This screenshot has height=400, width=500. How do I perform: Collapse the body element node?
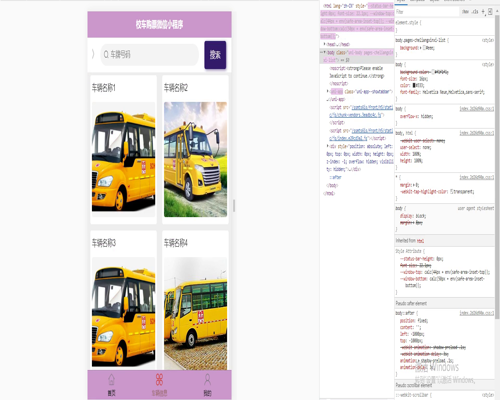click(x=325, y=52)
